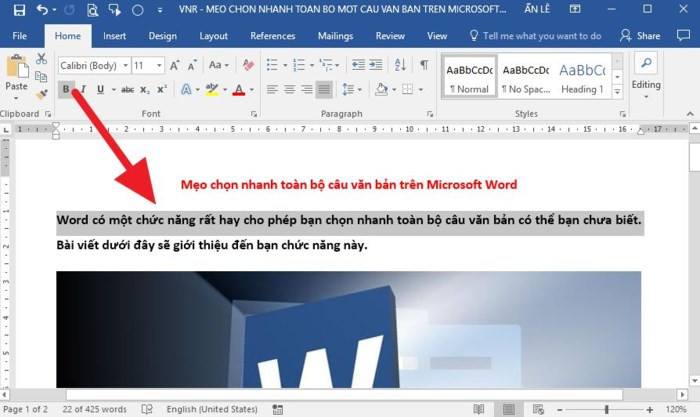Toggle show paragraph marks
The width and height of the screenshot is (700, 417).
[424, 65]
